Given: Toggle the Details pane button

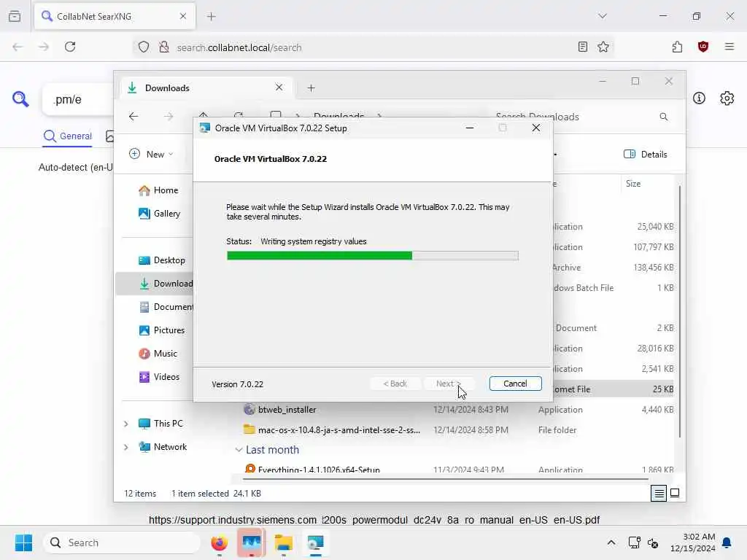Looking at the screenshot, I should click(646, 155).
